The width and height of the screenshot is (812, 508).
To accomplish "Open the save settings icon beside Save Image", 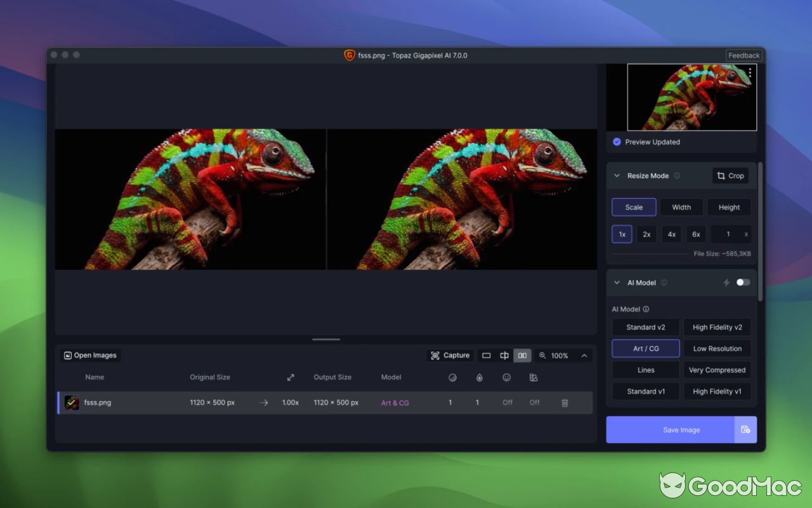I will [x=745, y=430].
